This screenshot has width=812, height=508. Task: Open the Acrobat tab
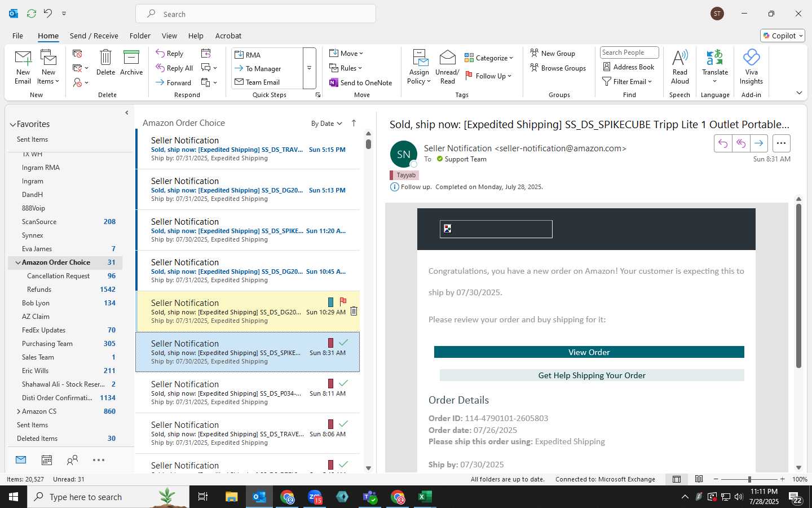coord(228,36)
